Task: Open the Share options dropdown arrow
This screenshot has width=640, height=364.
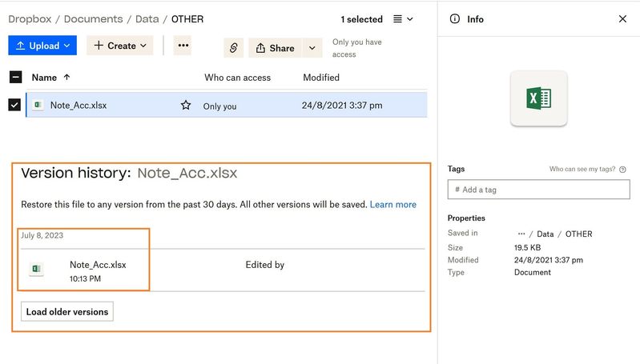Action: [312, 48]
